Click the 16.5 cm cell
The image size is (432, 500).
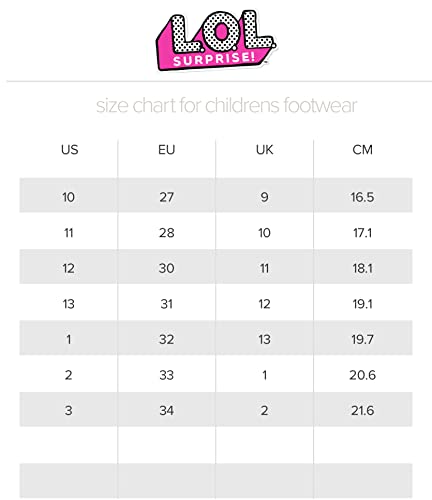(362, 197)
